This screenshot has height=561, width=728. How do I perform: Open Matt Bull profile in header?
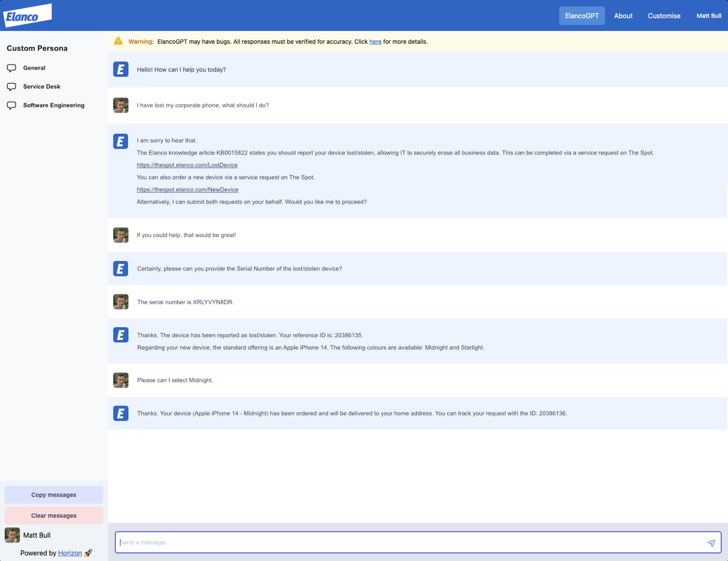(709, 16)
